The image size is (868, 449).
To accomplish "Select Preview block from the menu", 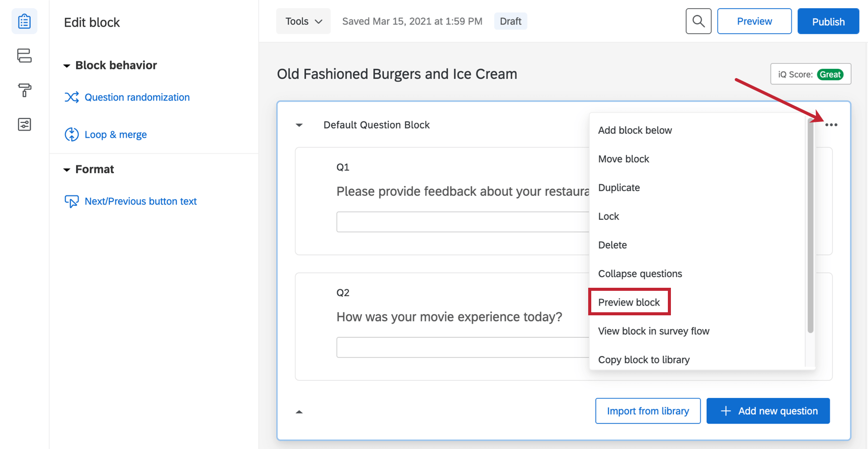I will [x=629, y=302].
